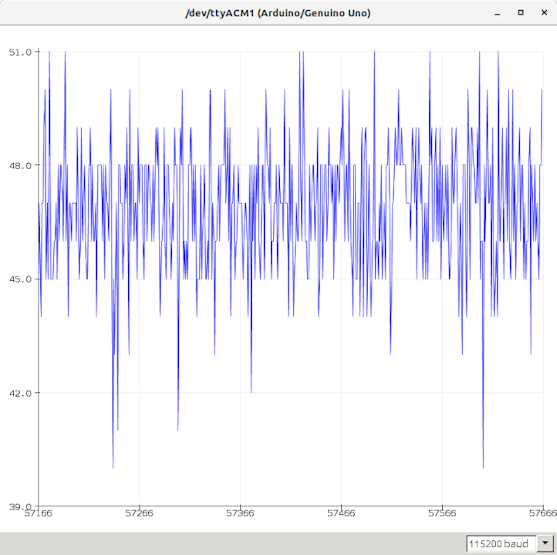Screen dimensions: 557x555
Task: Click the 57466 x-axis tick label
Action: [341, 513]
